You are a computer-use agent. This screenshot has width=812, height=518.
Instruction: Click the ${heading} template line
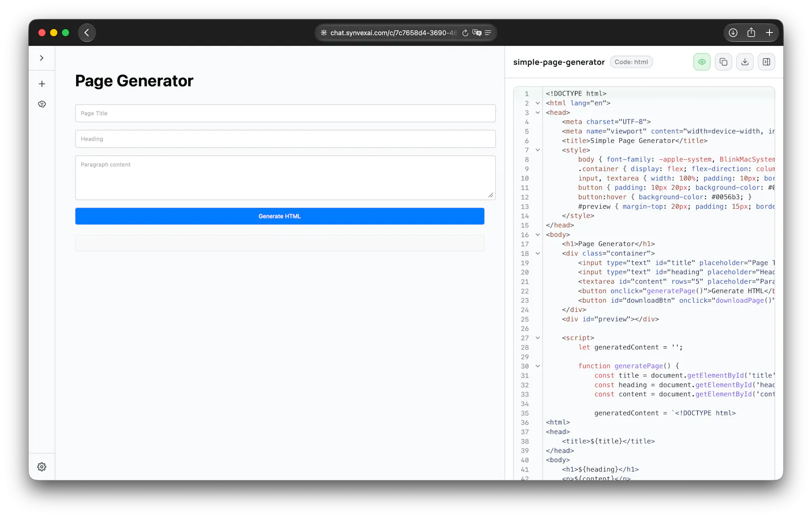click(x=600, y=470)
